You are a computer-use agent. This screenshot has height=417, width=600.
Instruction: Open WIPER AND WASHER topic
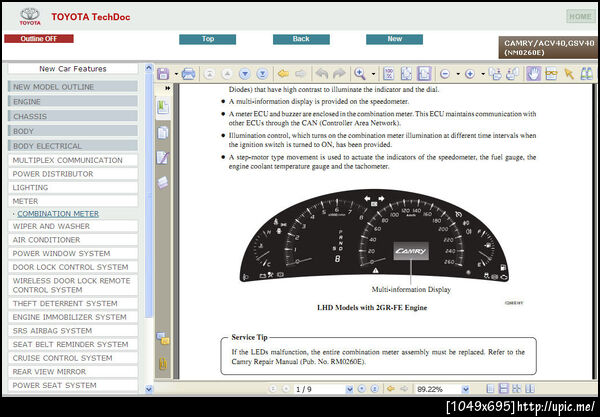(x=73, y=226)
